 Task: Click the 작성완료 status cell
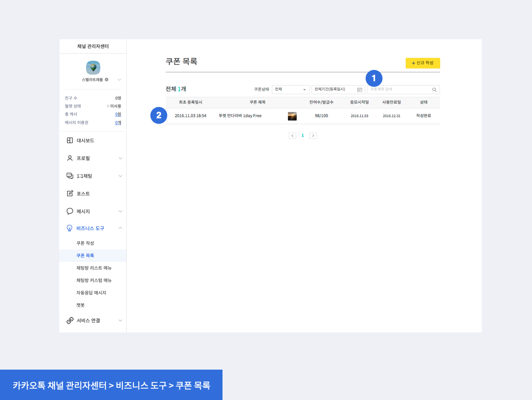pyautogui.click(x=423, y=116)
